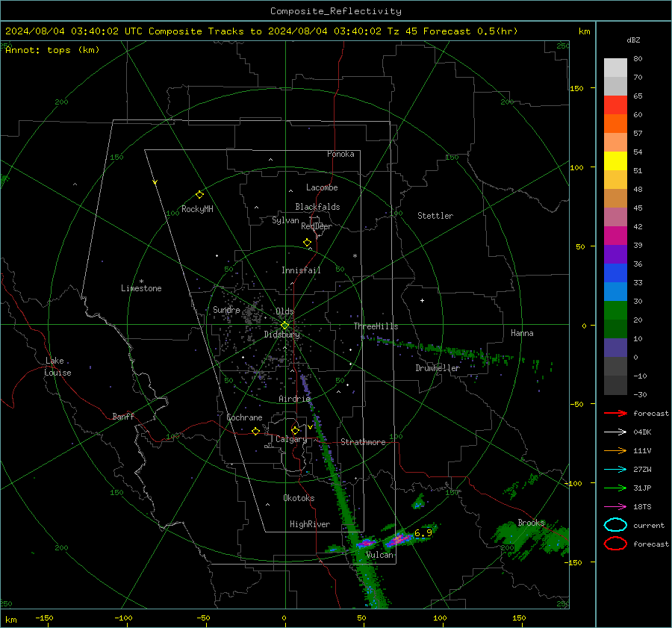The image size is (672, 628).
Task: Click the Limestone label
Action: coord(141,288)
